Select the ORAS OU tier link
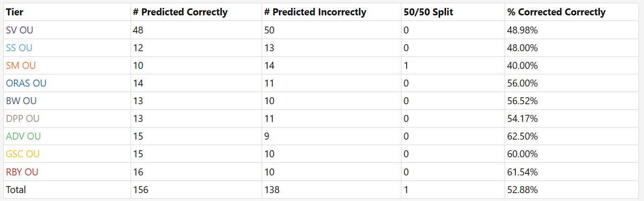 [26, 83]
